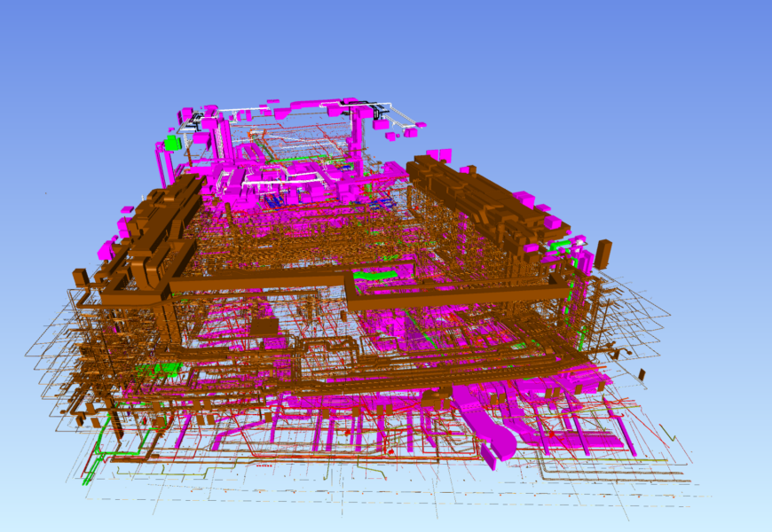
Task: Select the small brown cube at lower right
Action: (641, 375)
